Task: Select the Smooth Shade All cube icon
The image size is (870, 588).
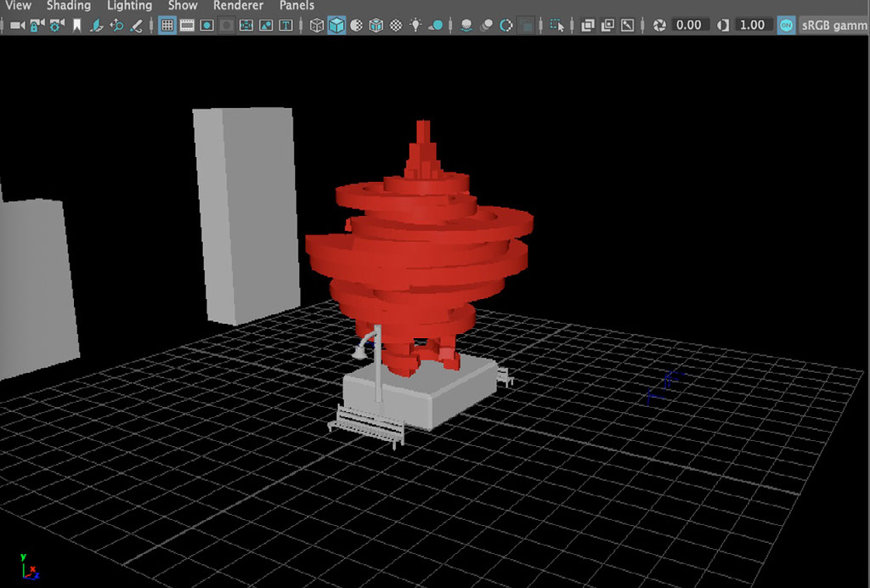Action: (336, 25)
